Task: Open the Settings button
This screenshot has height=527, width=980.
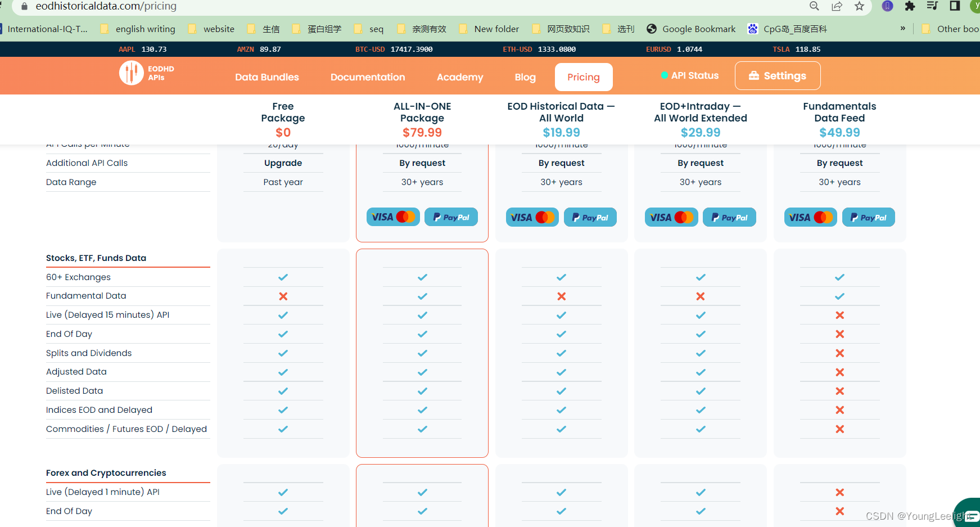Action: (x=778, y=75)
